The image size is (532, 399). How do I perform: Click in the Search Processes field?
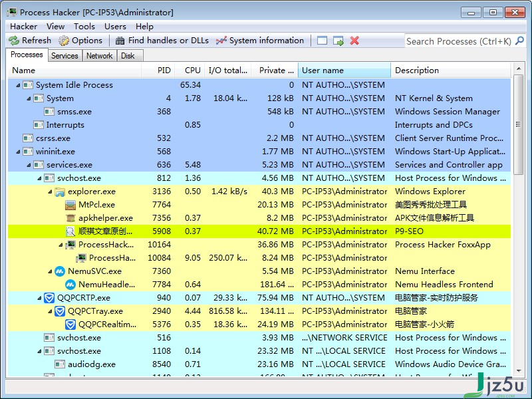[459, 41]
